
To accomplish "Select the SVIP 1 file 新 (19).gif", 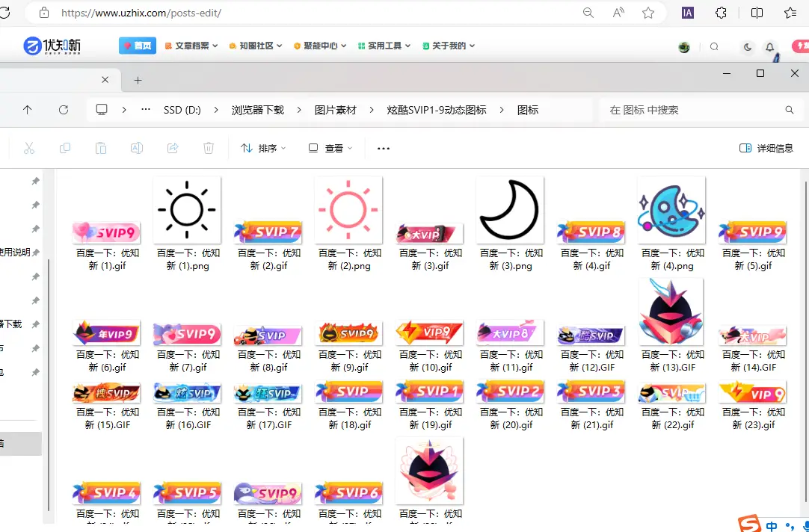I will coord(430,405).
